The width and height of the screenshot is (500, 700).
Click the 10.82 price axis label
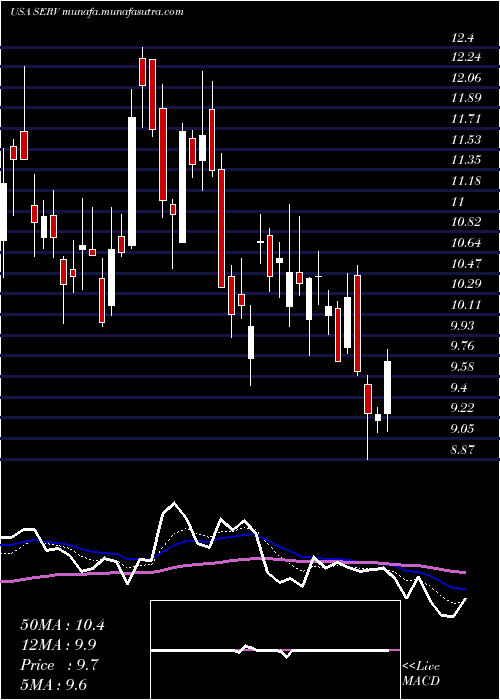tap(466, 222)
